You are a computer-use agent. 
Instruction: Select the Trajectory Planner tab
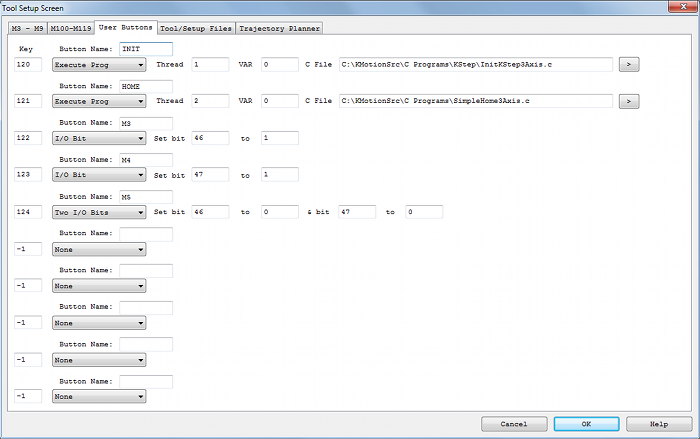point(279,28)
